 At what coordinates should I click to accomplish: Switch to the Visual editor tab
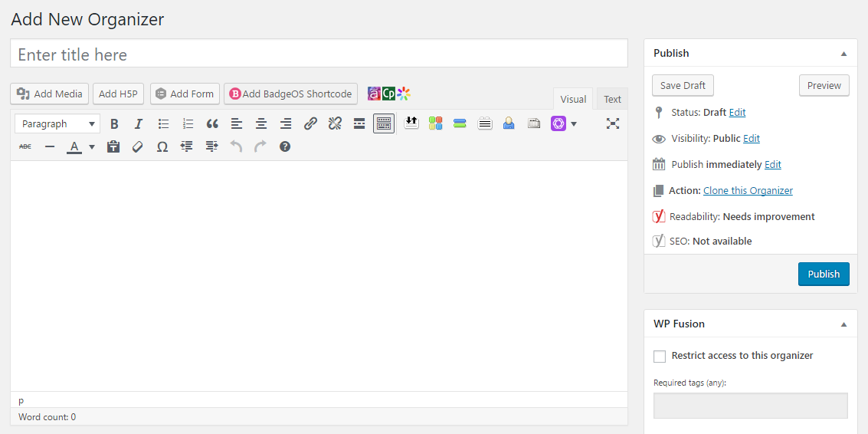coord(573,99)
